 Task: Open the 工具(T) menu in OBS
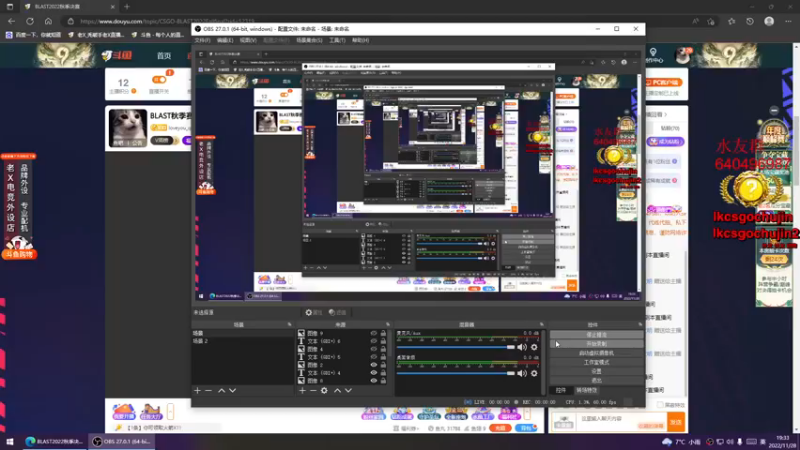tap(337, 40)
